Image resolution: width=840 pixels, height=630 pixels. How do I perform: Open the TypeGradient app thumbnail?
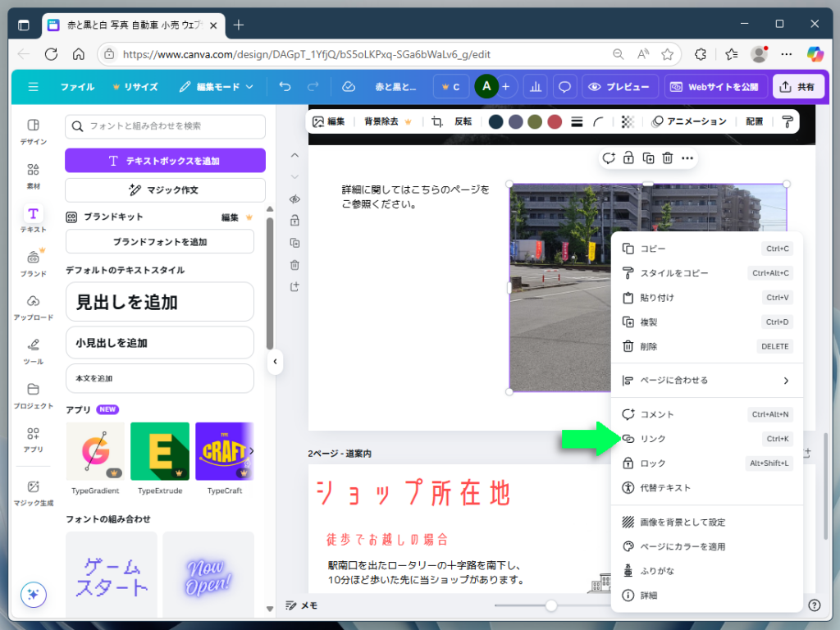94,450
